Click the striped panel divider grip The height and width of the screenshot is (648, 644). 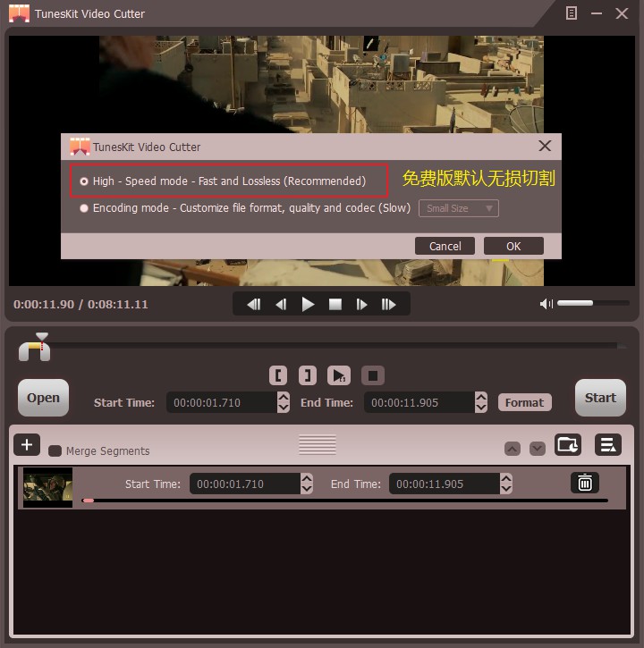click(x=318, y=445)
